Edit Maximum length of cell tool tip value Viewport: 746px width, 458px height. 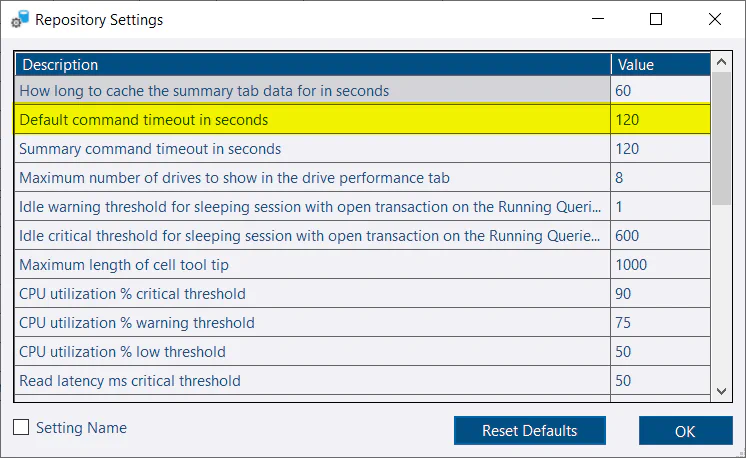660,265
